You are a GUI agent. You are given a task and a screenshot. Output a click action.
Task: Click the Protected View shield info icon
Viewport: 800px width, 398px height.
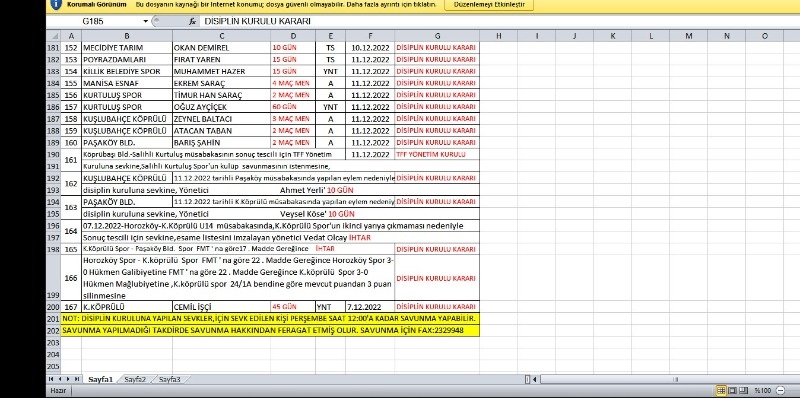(57, 4)
